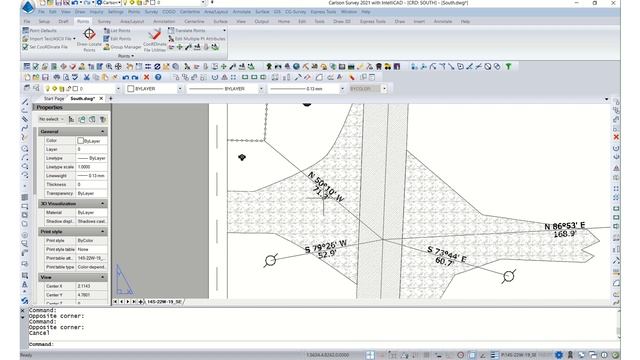The height and width of the screenshot is (360, 640).
Task: Click the Undo arrow in standard toolbar
Action: click(126, 77)
